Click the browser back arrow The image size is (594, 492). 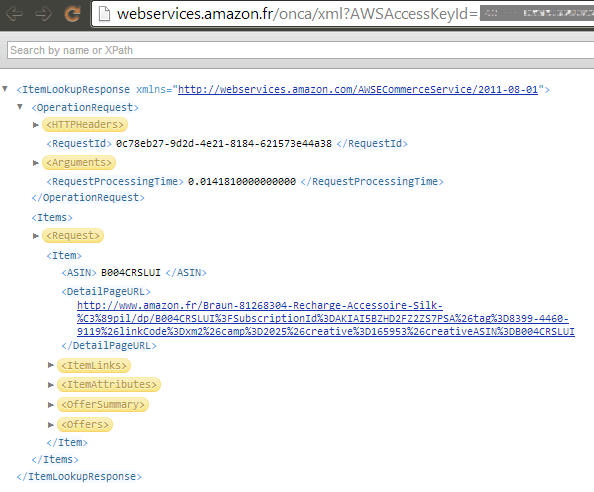point(14,14)
